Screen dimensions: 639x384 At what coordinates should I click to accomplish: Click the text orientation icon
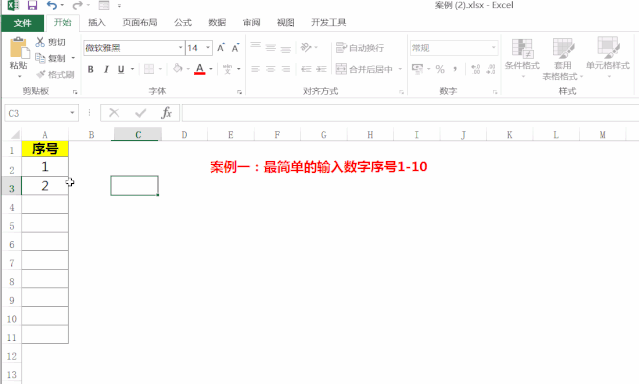click(x=306, y=47)
